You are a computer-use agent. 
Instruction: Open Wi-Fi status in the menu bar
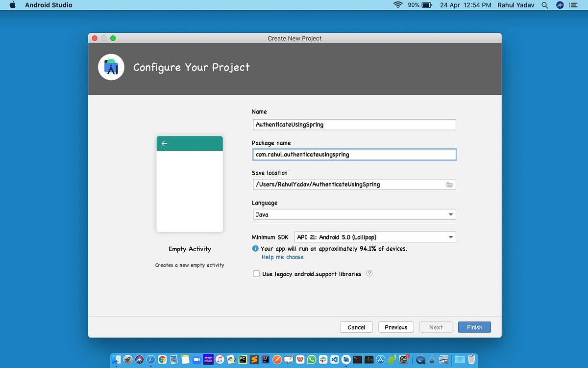point(398,5)
